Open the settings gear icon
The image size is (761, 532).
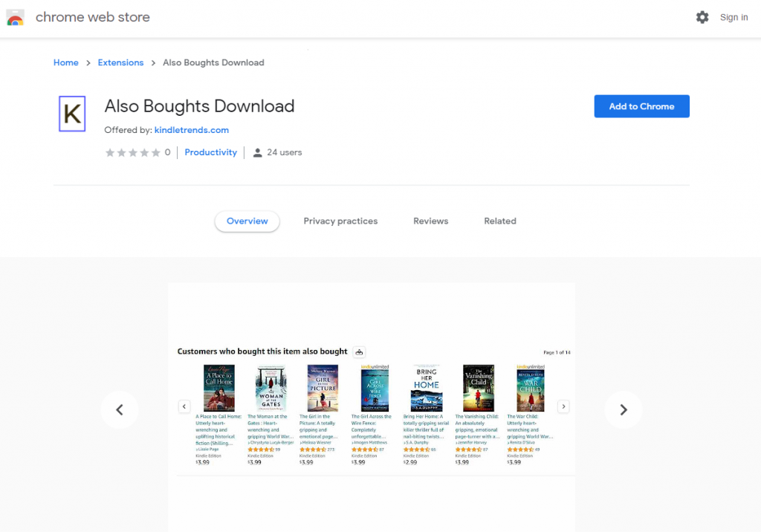702,18
